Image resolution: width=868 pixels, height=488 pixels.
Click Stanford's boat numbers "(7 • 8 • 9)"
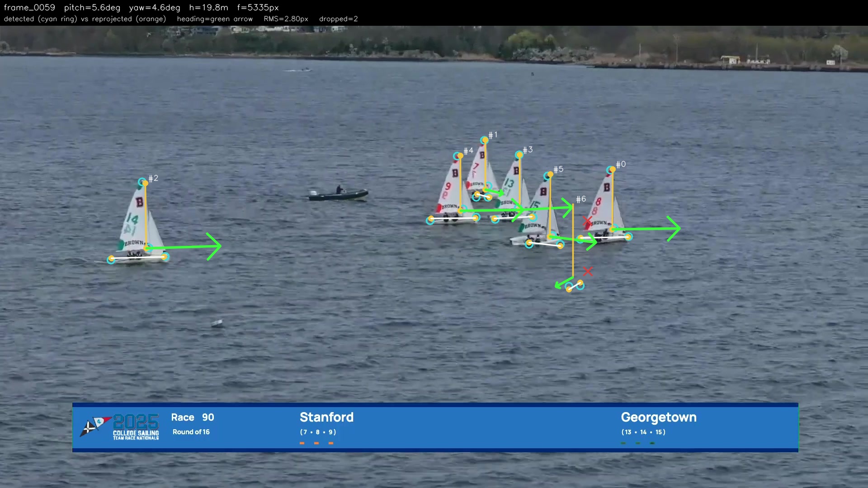tap(318, 432)
